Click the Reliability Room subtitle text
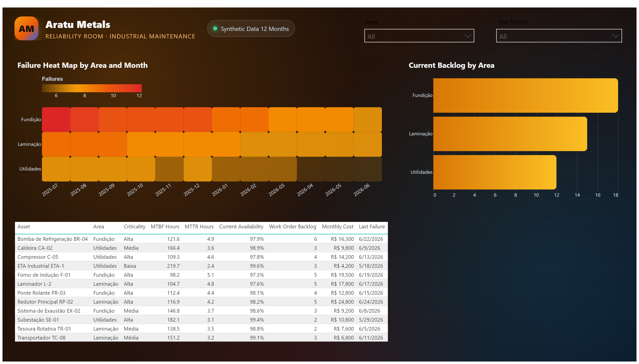Viewport: 639px width, 364px height. tap(120, 36)
